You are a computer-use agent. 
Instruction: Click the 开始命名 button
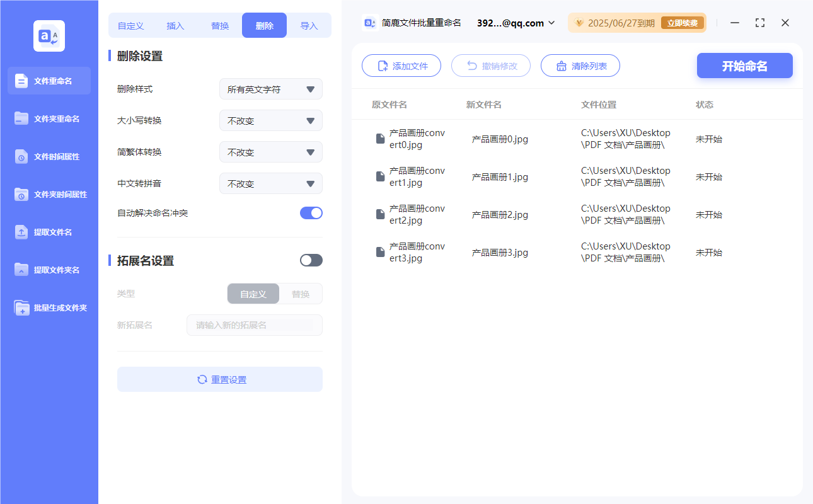point(744,66)
